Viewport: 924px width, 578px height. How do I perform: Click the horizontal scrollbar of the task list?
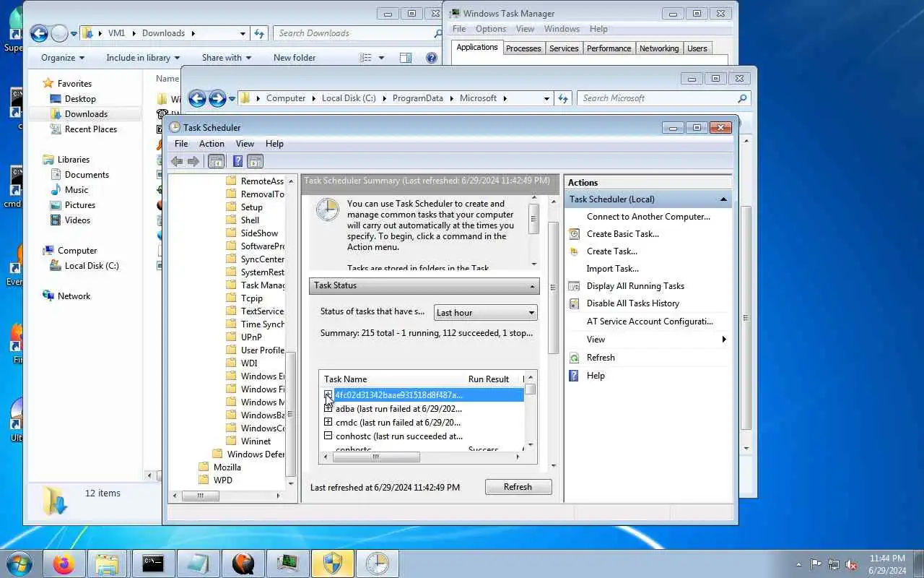point(375,457)
